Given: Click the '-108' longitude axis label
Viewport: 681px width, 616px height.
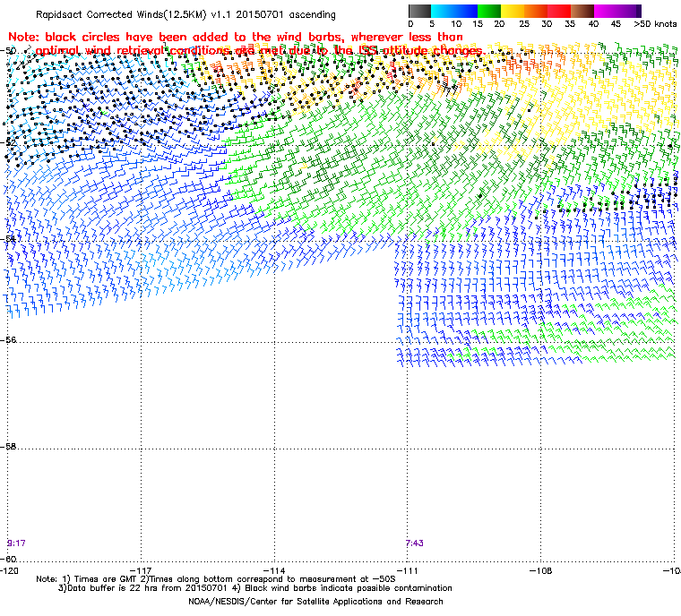Looking at the screenshot, I should [x=540, y=570].
